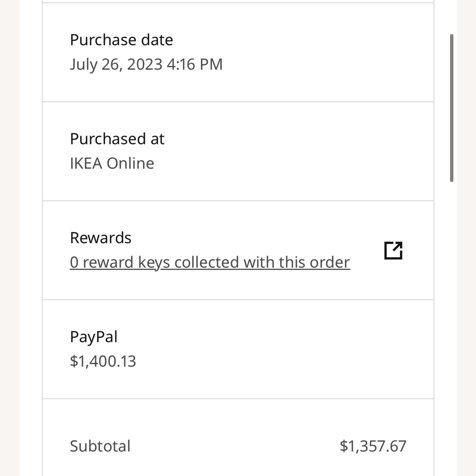
Task: Click the 'PayPal' payment method label
Action: 94,337
